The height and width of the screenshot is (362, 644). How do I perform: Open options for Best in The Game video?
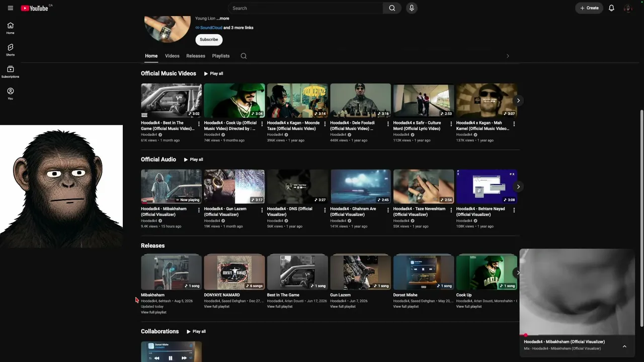(199, 124)
